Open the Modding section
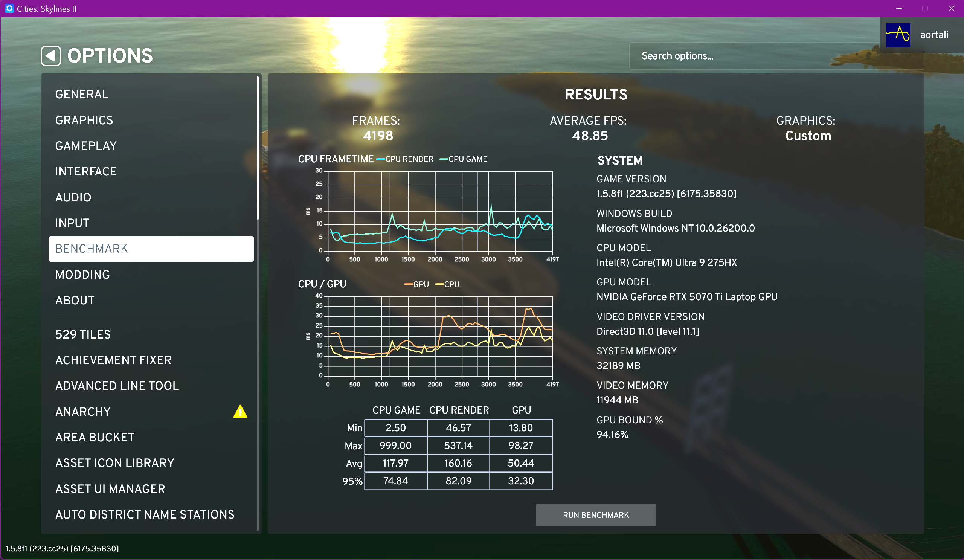 coord(151,275)
